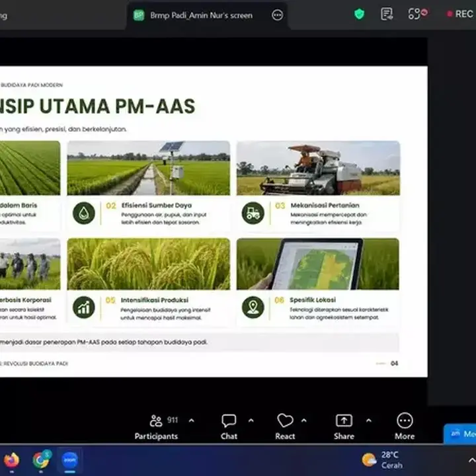The width and height of the screenshot is (476, 476).
Task: Click the Mekanisasi Pertanian title
Action: point(325,205)
